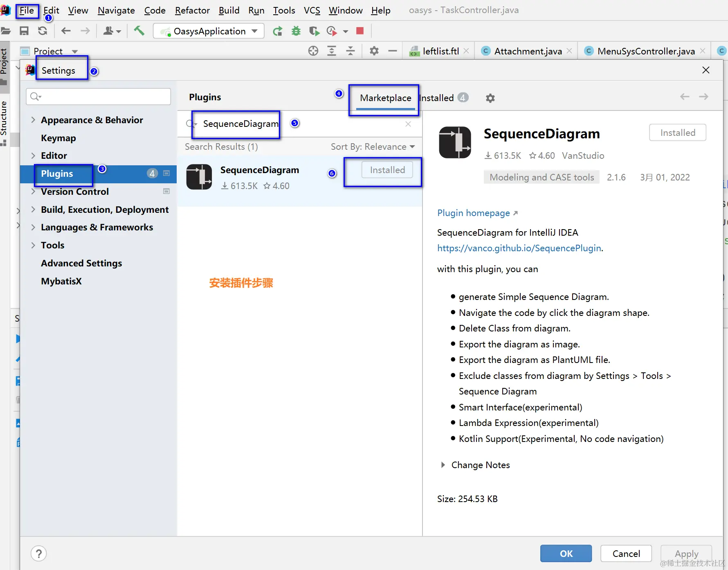
Task: Click the Hide Project panel minus icon
Action: click(393, 51)
